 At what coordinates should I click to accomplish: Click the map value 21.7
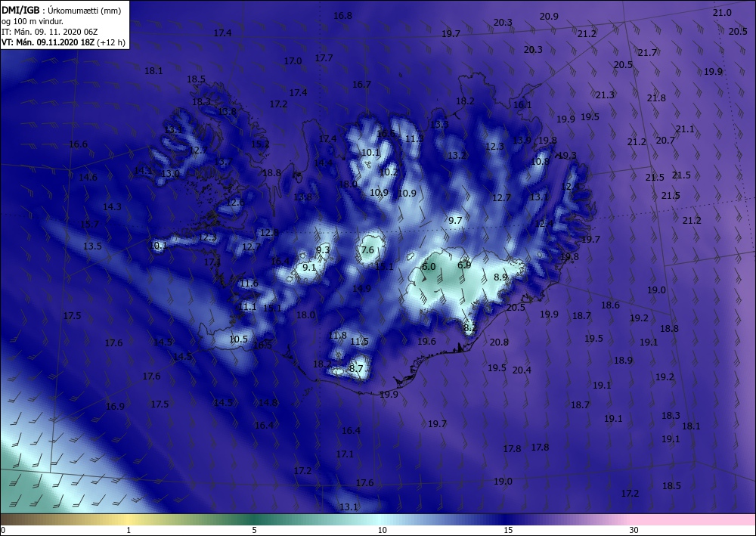[x=647, y=52]
